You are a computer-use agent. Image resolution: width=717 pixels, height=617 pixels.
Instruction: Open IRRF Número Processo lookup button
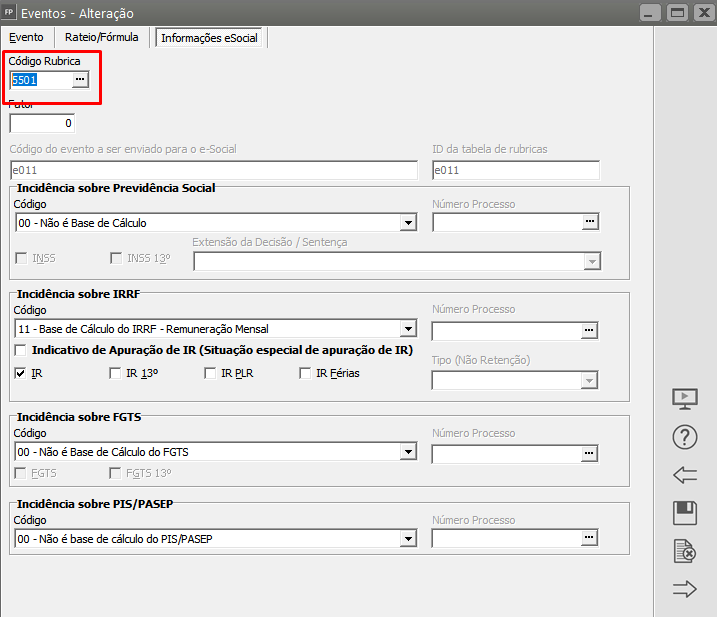589,330
